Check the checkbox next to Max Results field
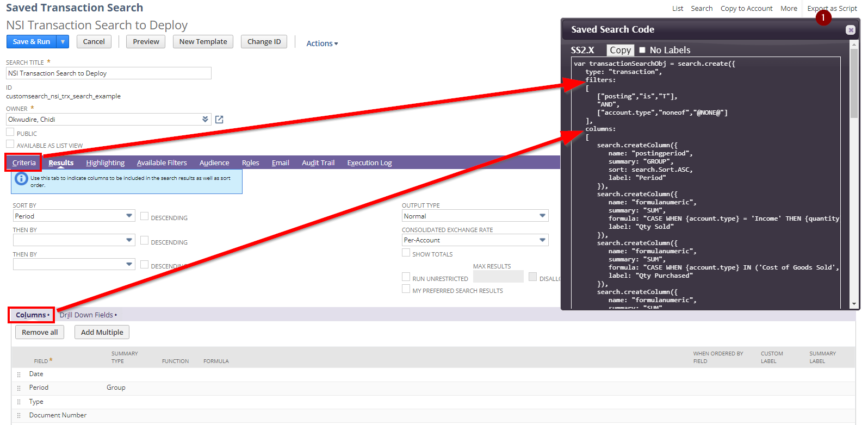This screenshot has width=868, height=425. 532,277
